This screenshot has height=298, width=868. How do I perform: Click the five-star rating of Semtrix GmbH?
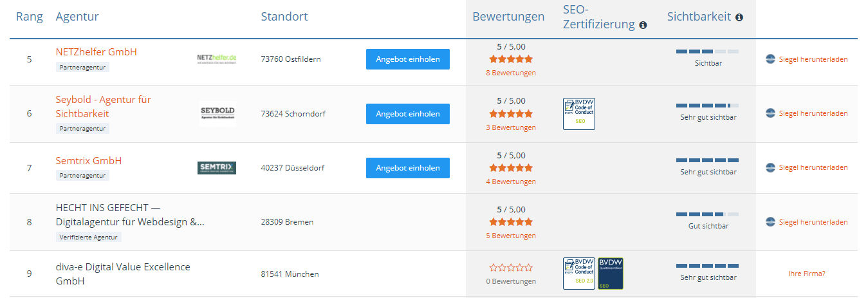point(511,167)
